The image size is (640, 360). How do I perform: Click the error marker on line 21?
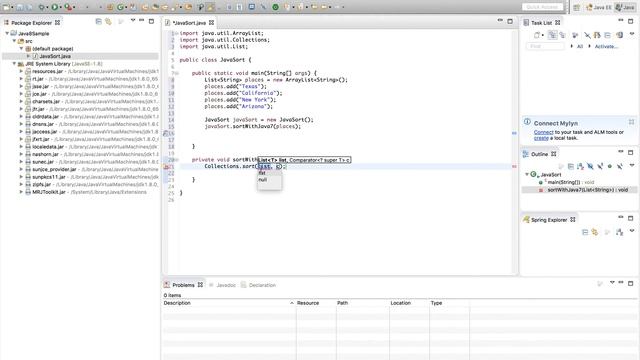click(x=166, y=167)
